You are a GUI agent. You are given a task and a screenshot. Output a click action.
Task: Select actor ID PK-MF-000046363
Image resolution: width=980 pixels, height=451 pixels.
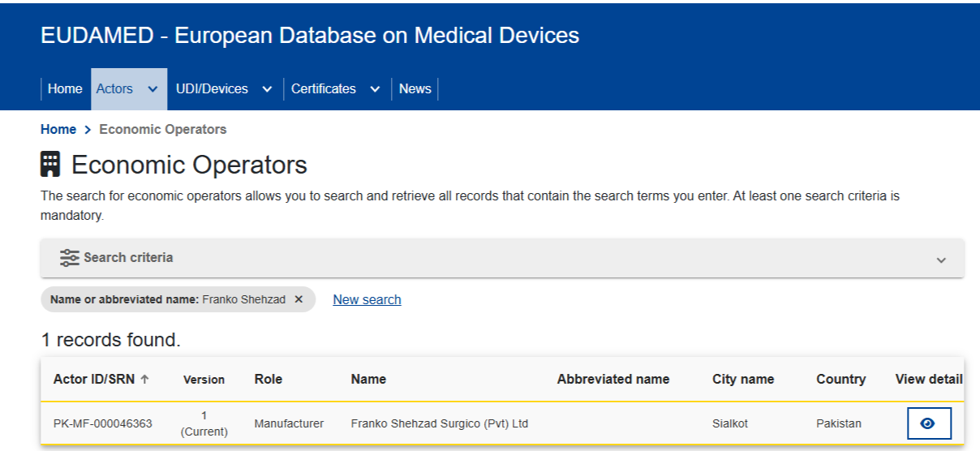(x=103, y=423)
